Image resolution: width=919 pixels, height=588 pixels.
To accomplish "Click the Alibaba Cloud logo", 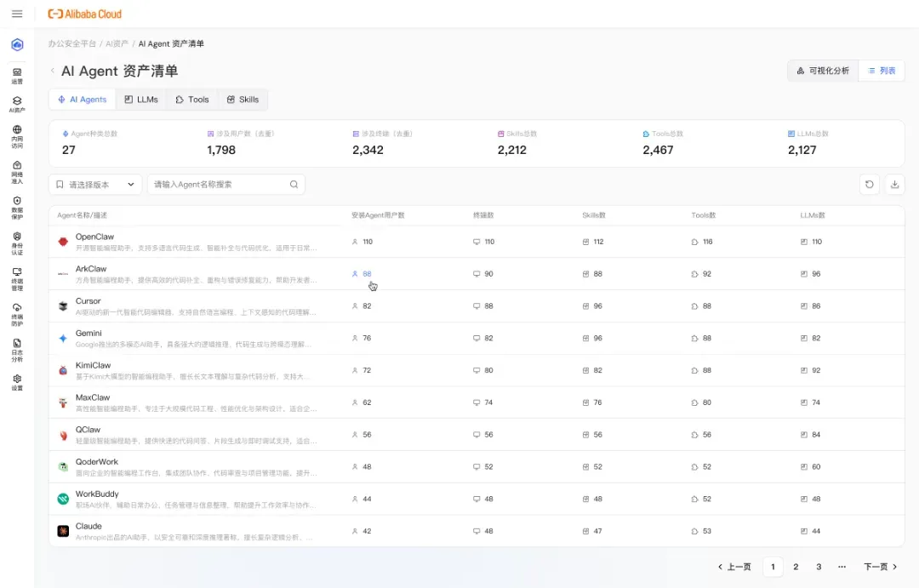I will click(x=84, y=14).
